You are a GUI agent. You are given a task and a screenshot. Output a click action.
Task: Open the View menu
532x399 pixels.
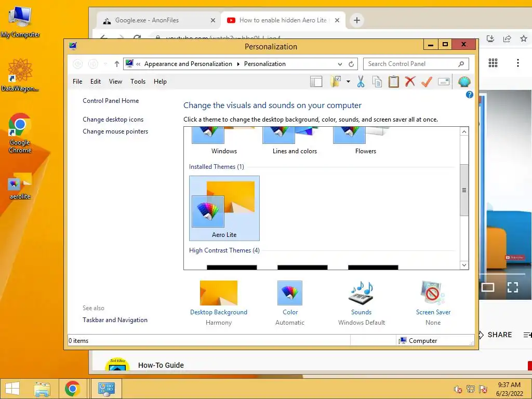115,82
